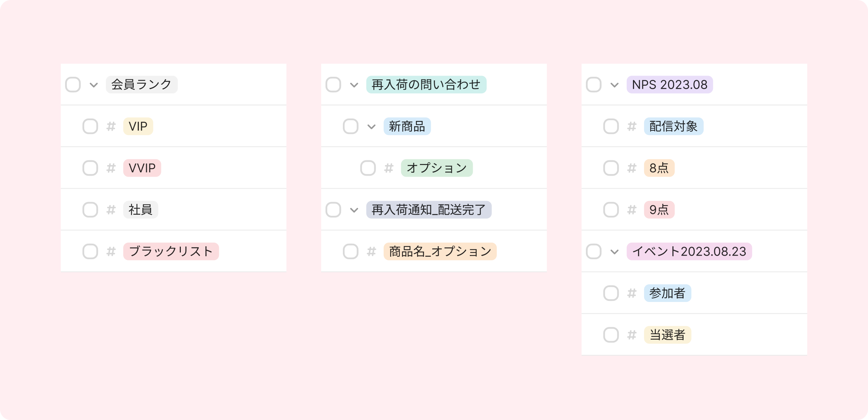The image size is (868, 420).
Task: Check the 会員ランク group checkbox
Action: coord(73,85)
